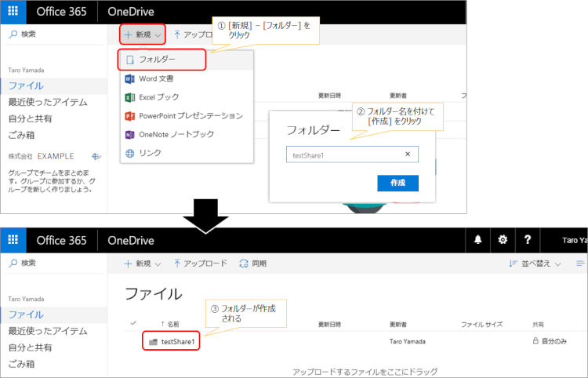
Task: Sort by the 名前 column header
Action: click(173, 324)
